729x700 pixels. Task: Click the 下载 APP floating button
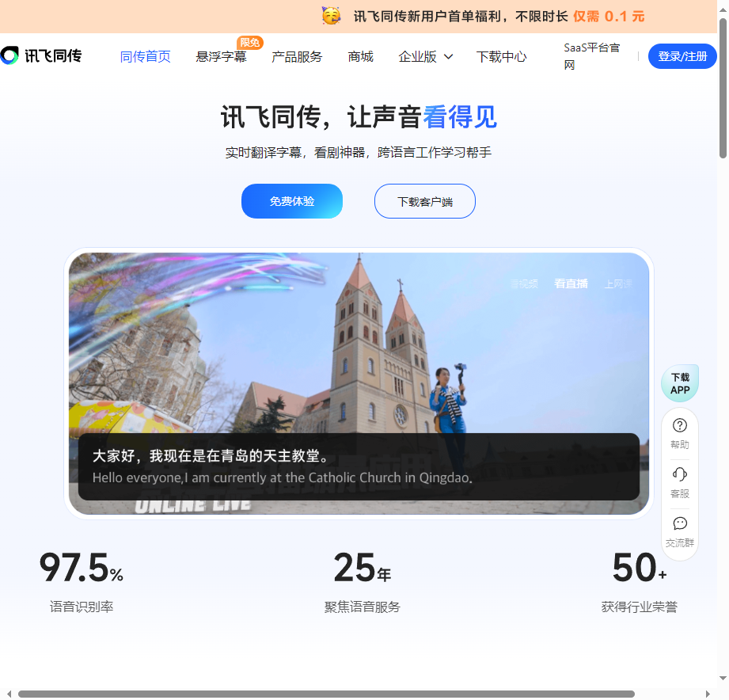click(x=680, y=383)
